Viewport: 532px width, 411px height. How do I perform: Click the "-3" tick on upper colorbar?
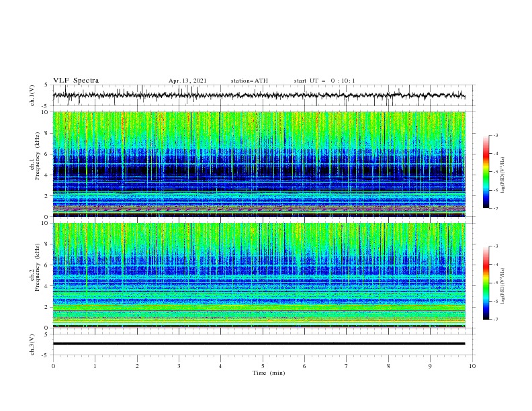pos(496,135)
